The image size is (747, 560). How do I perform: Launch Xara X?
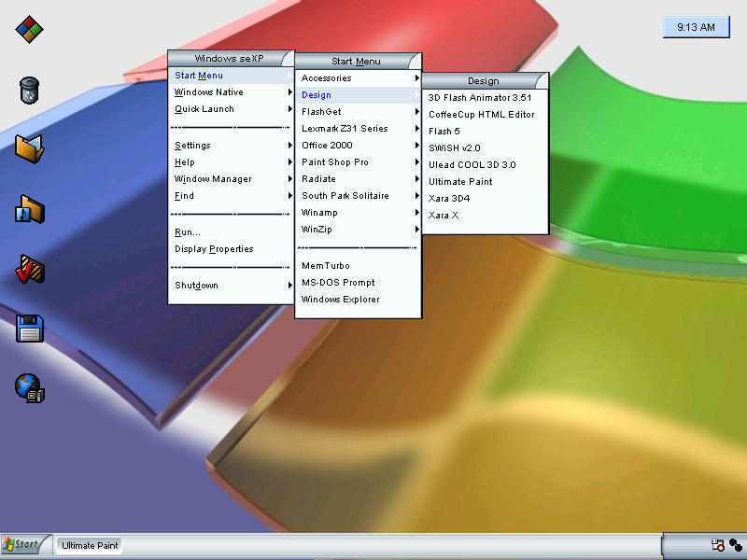click(x=485, y=216)
